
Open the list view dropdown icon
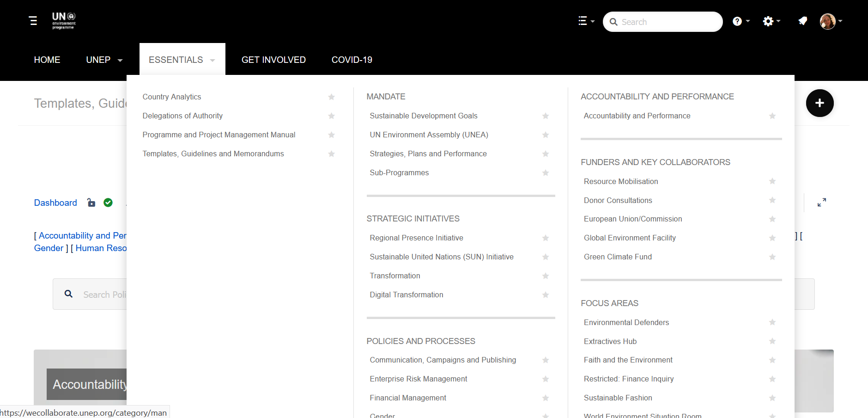click(586, 21)
